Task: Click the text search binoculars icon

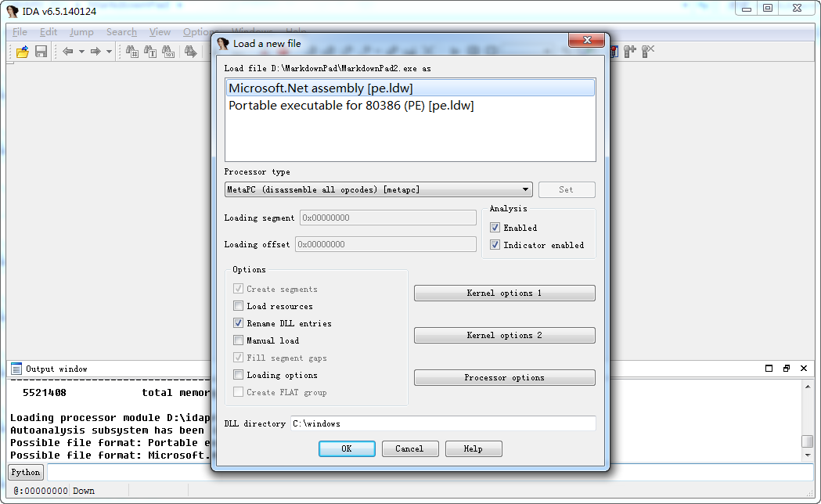Action: click(150, 52)
